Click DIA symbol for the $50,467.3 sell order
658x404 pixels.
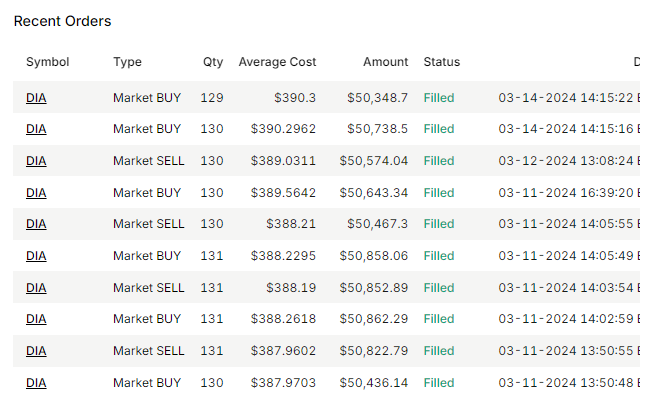36,224
